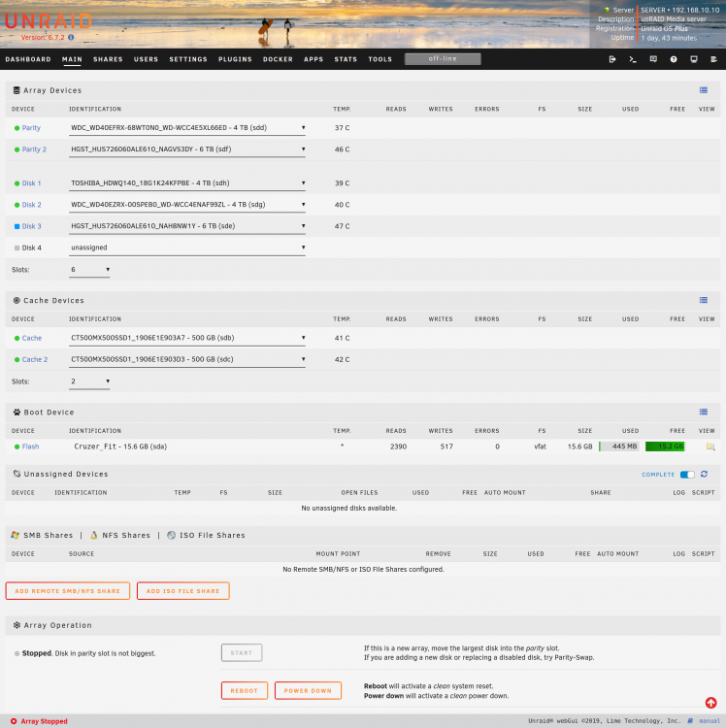The width and height of the screenshot is (726, 728).
Task: Click the version info icon next to 6.7.2
Action: click(71, 37)
